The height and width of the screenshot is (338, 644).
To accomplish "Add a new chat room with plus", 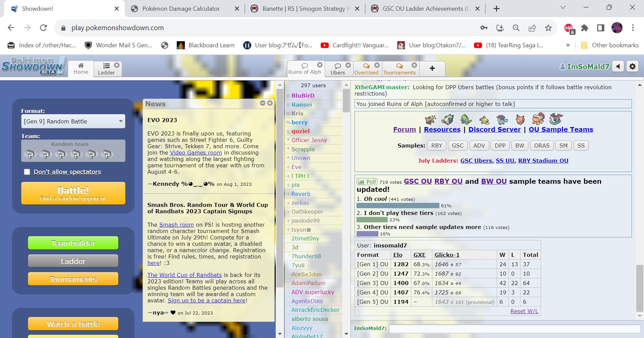I will click(432, 68).
